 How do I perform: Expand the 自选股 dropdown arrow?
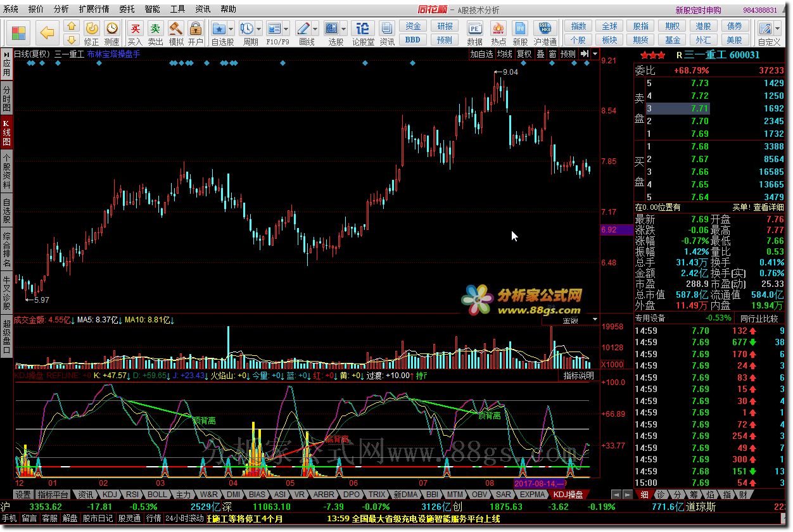(x=231, y=29)
